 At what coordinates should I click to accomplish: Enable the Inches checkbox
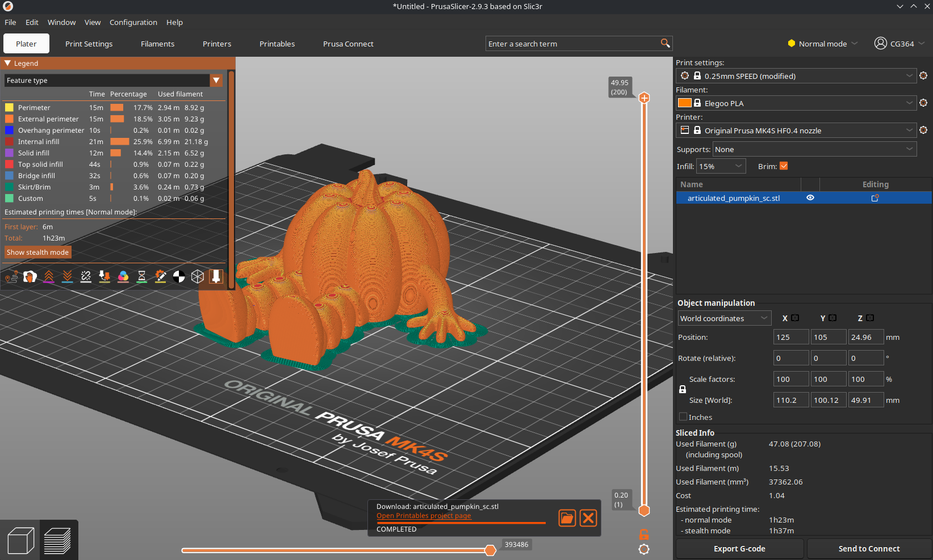(683, 417)
